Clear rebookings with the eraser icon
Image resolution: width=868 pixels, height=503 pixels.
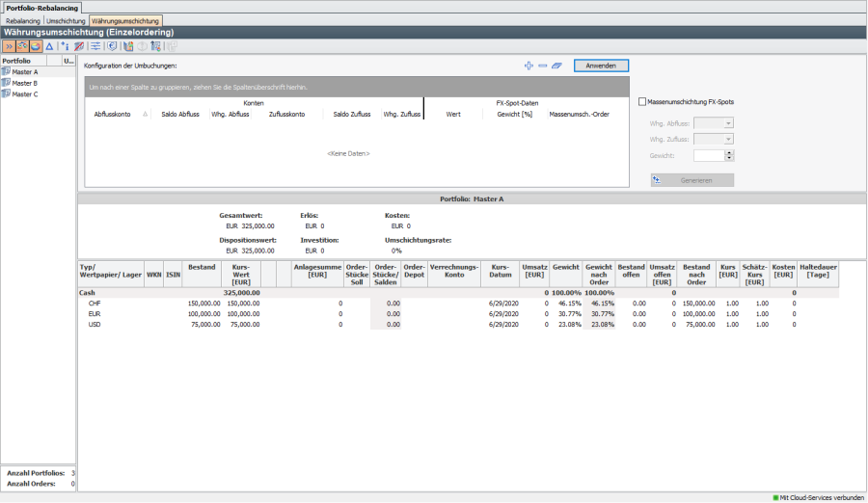[x=557, y=66]
